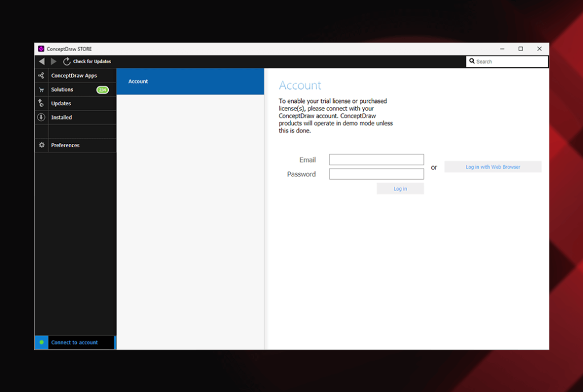
Task: Click into the Password field
Action: 376,174
